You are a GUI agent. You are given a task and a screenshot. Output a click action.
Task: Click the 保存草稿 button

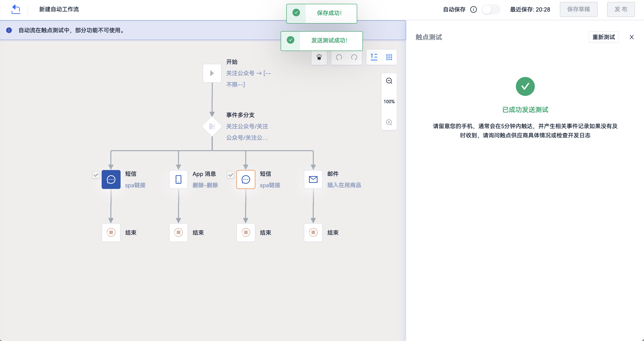coord(579,9)
